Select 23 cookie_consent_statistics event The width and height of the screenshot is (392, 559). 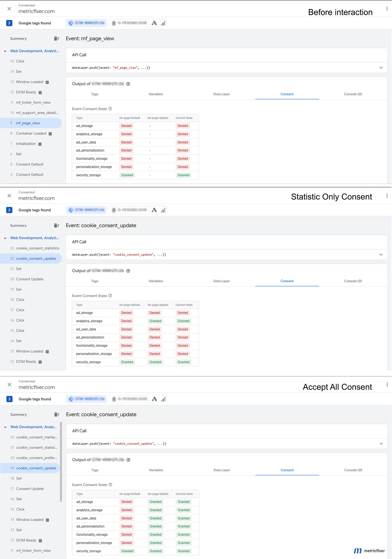click(x=31, y=248)
